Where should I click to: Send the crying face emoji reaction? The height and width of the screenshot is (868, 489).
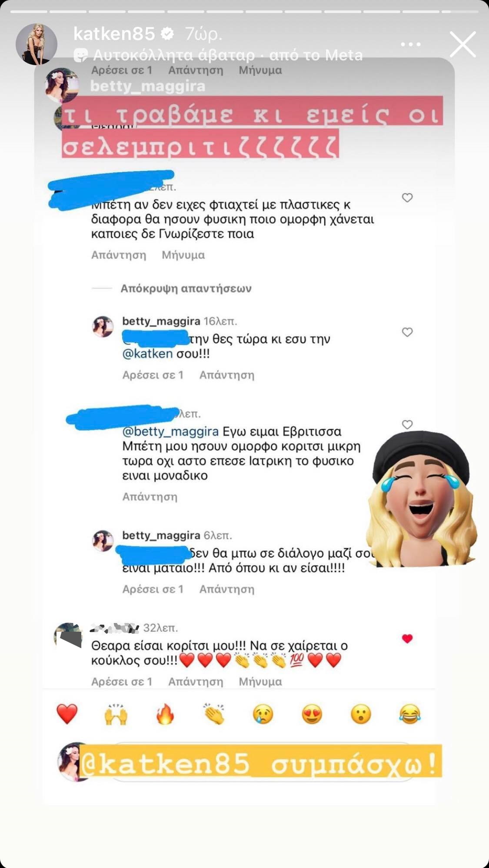(263, 714)
